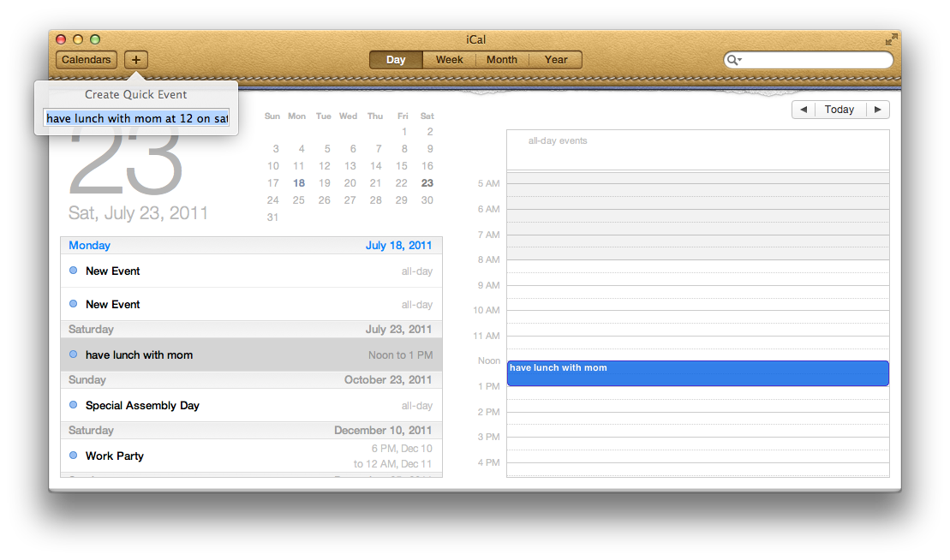The height and width of the screenshot is (560, 950).
Task: Click the plus button to add an event
Action: pyautogui.click(x=135, y=59)
